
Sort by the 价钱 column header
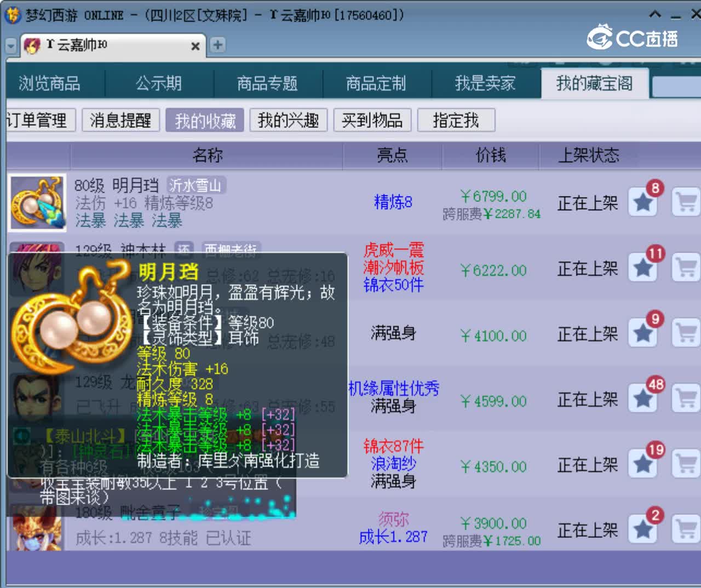pyautogui.click(x=491, y=155)
